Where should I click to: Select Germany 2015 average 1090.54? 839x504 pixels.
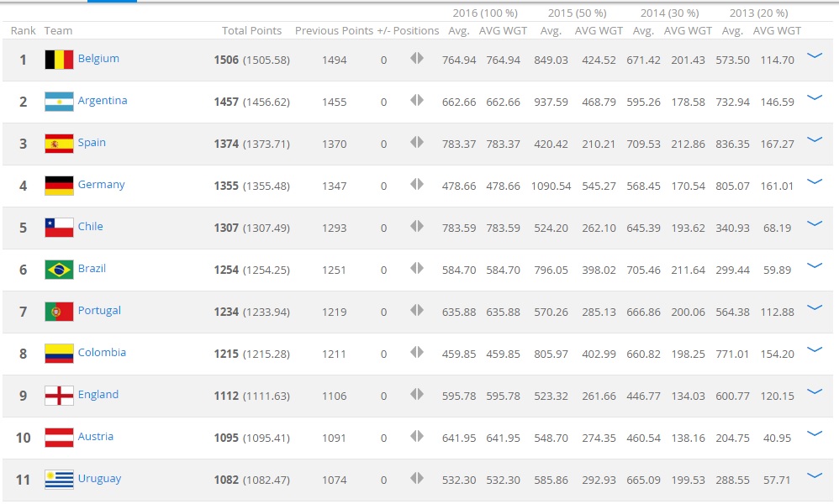(551, 186)
